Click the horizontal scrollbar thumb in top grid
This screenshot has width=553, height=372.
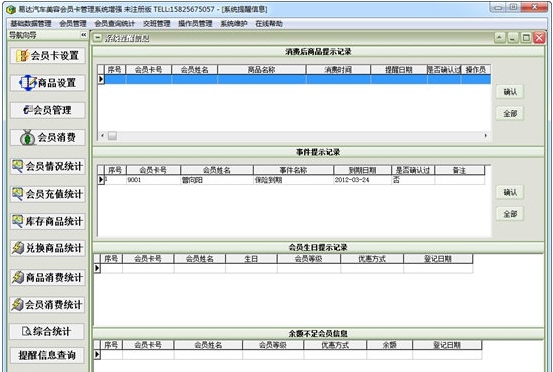112,136
